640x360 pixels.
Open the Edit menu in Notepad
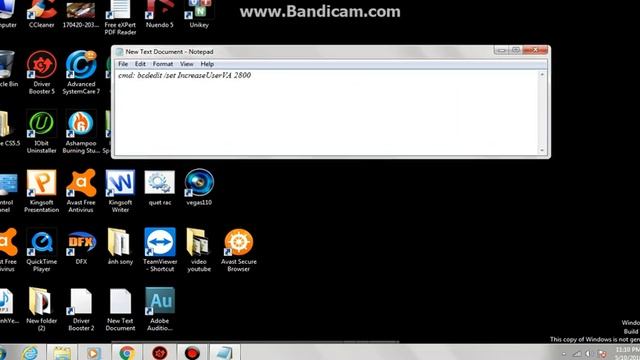[x=140, y=64]
